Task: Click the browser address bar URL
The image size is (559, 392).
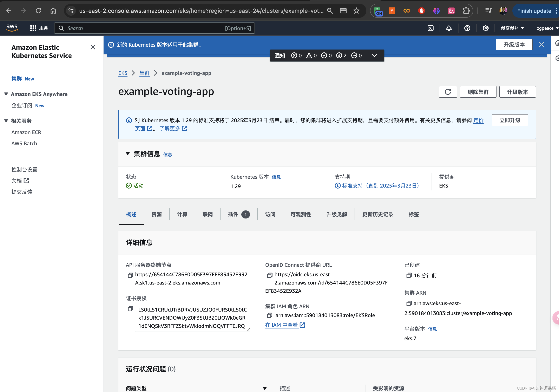Action: pos(201,11)
